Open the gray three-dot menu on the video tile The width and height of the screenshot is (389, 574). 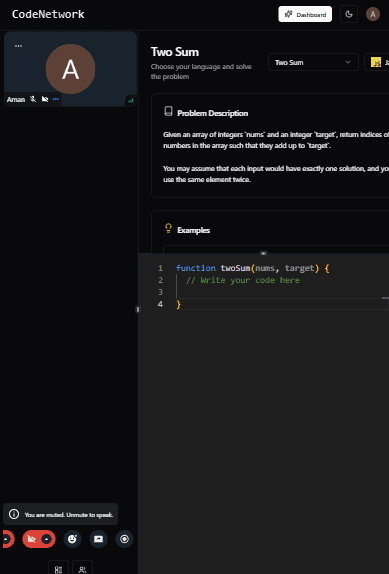click(x=18, y=46)
